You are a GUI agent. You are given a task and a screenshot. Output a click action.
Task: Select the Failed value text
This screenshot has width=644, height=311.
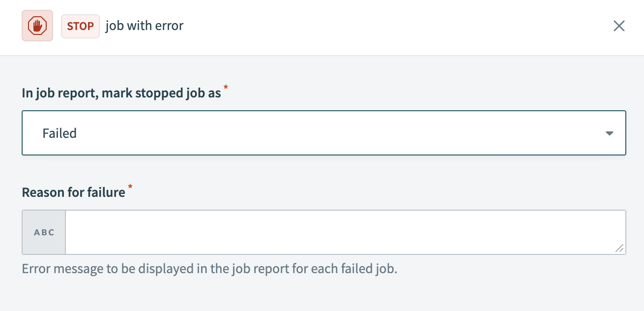click(59, 133)
